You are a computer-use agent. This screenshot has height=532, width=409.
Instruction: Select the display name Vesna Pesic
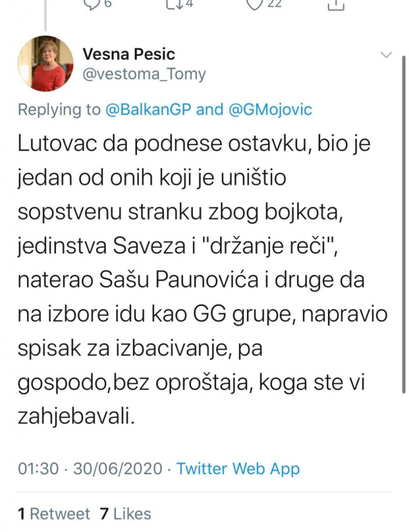[128, 54]
